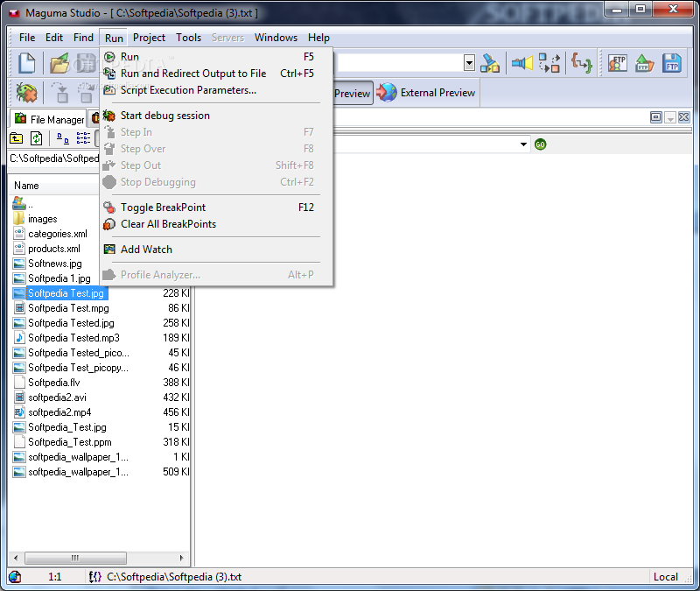This screenshot has height=591, width=700.
Task: Open the search combo box dropdown arrow
Action: click(469, 63)
